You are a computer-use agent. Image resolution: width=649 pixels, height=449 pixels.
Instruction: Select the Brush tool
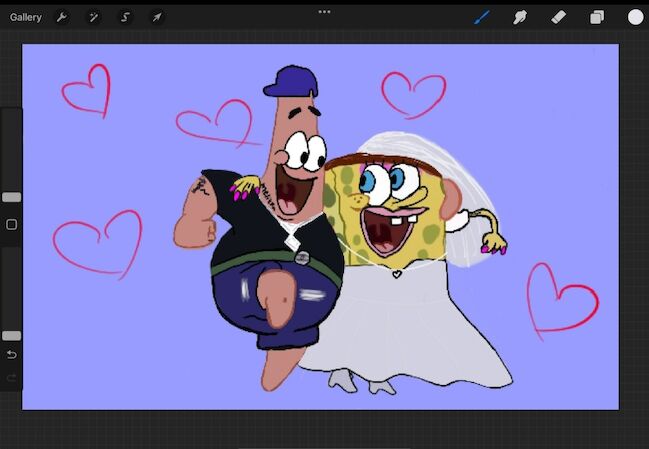click(481, 17)
